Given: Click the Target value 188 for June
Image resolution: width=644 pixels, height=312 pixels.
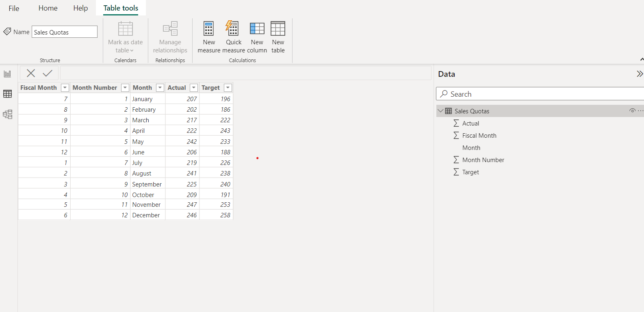Looking at the screenshot, I should point(216,152).
